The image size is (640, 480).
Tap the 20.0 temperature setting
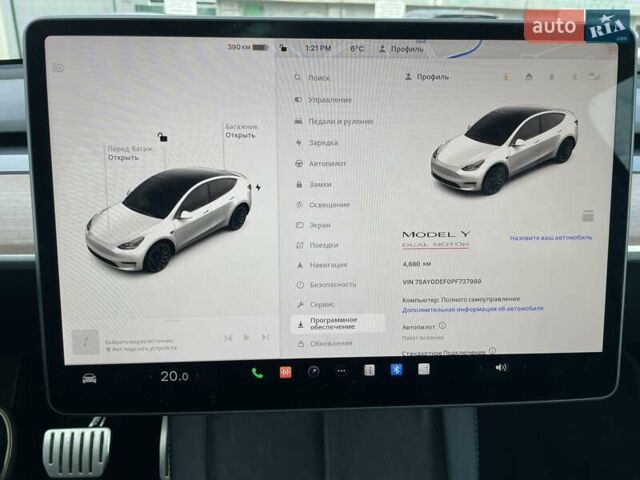pyautogui.click(x=174, y=376)
